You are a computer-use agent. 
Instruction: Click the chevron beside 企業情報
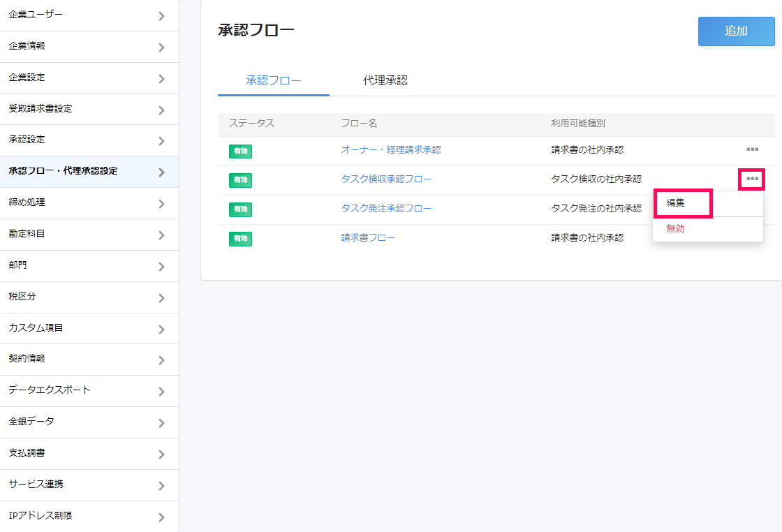161,47
